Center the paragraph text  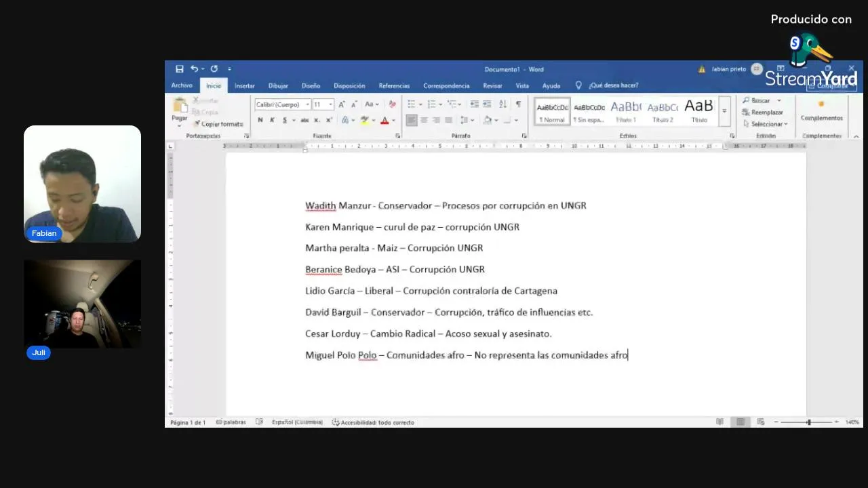[424, 120]
